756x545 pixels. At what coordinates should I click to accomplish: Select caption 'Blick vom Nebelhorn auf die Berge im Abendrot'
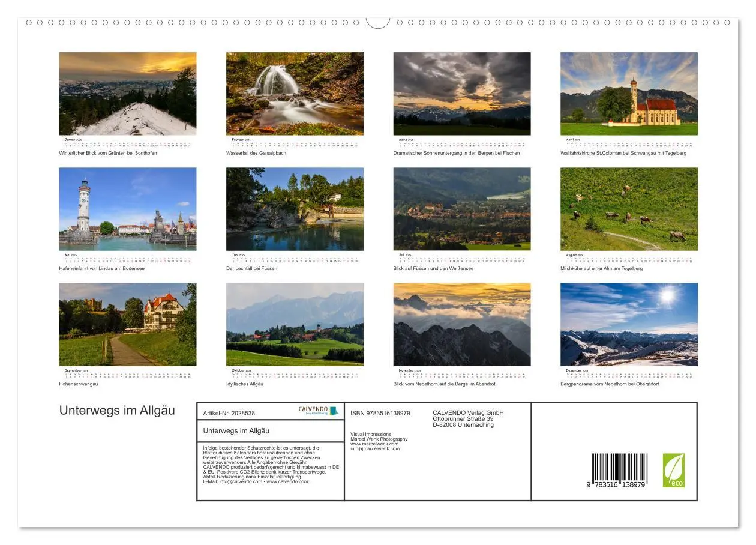pos(445,384)
